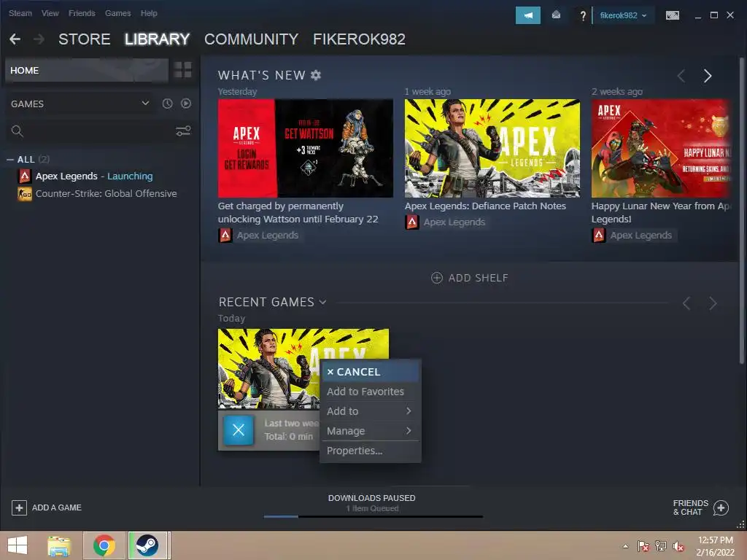Screen dimensions: 747x560
Task: Click the forward navigation arrow
Action: coord(39,39)
